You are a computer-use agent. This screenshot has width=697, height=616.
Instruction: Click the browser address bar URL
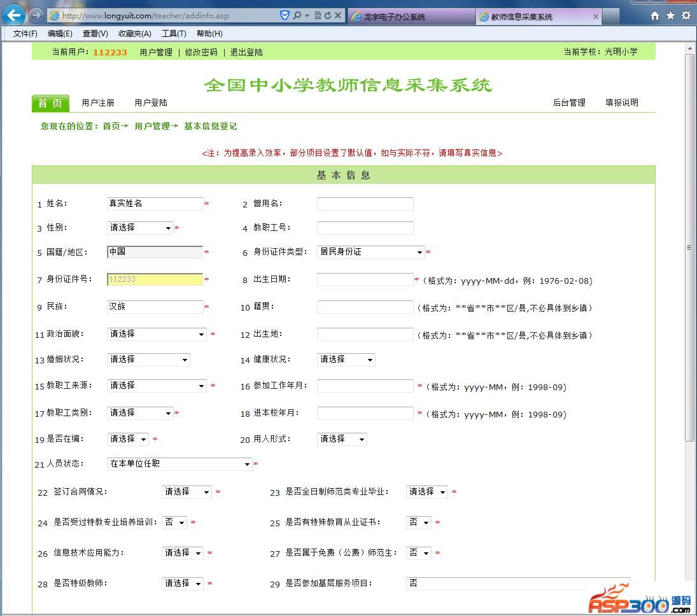(x=146, y=15)
